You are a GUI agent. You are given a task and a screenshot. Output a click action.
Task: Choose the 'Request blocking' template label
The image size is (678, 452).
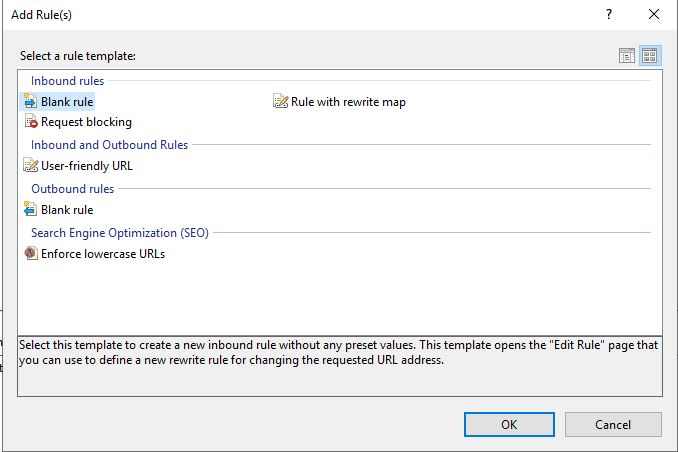86,122
